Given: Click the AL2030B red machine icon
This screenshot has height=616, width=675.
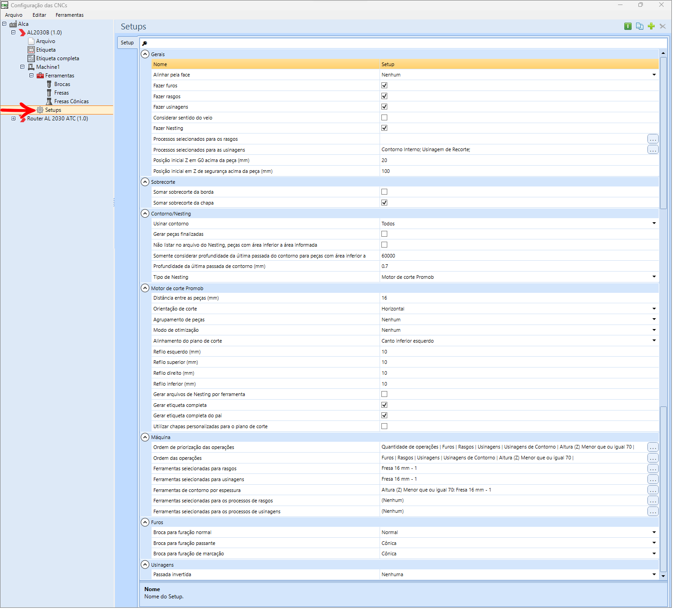Looking at the screenshot, I should pos(22,33).
